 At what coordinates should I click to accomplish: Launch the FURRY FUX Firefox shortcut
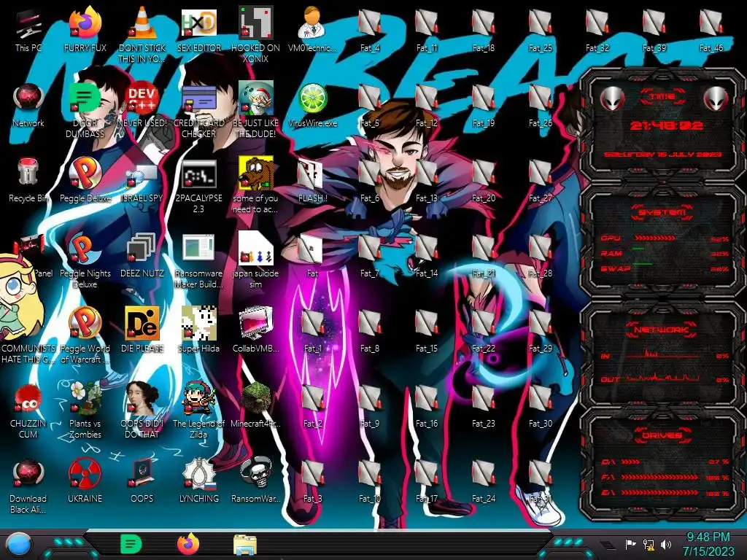coord(85,23)
